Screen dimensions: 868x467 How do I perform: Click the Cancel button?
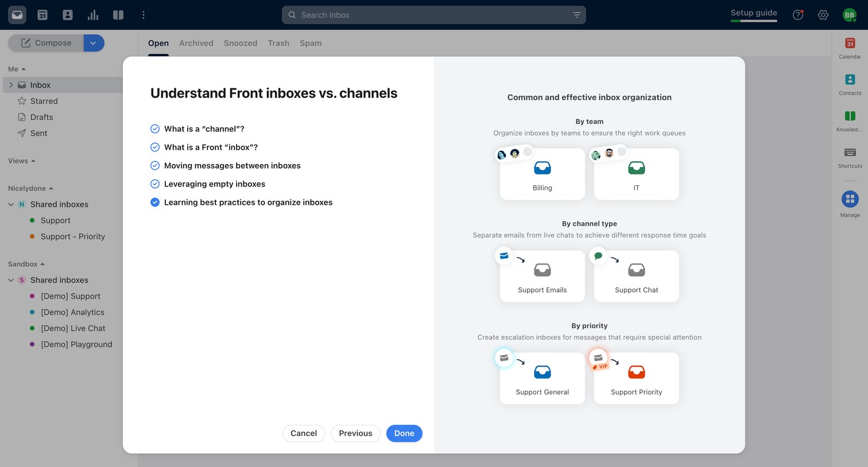pos(304,433)
